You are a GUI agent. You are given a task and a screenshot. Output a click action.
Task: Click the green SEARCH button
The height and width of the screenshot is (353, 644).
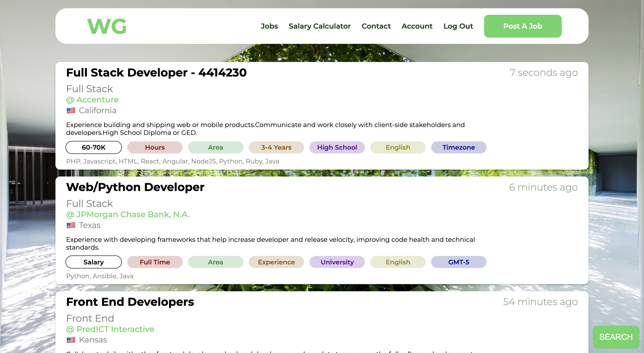point(616,337)
